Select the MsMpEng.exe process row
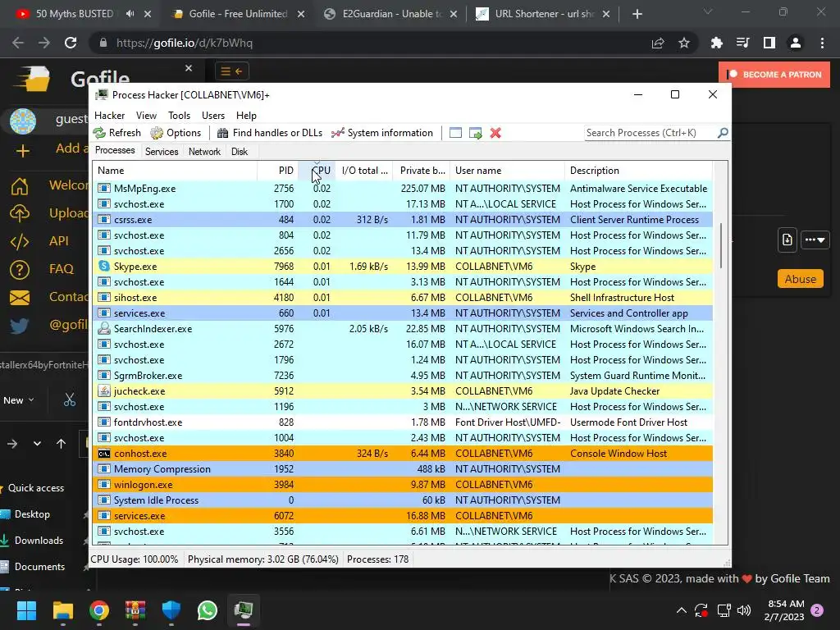This screenshot has width=840, height=630. tap(402, 189)
